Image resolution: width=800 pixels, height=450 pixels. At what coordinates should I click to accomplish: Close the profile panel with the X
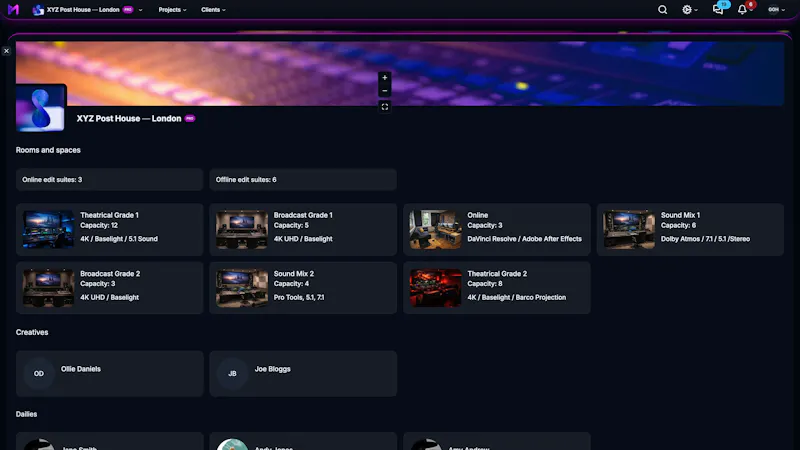tap(6, 51)
